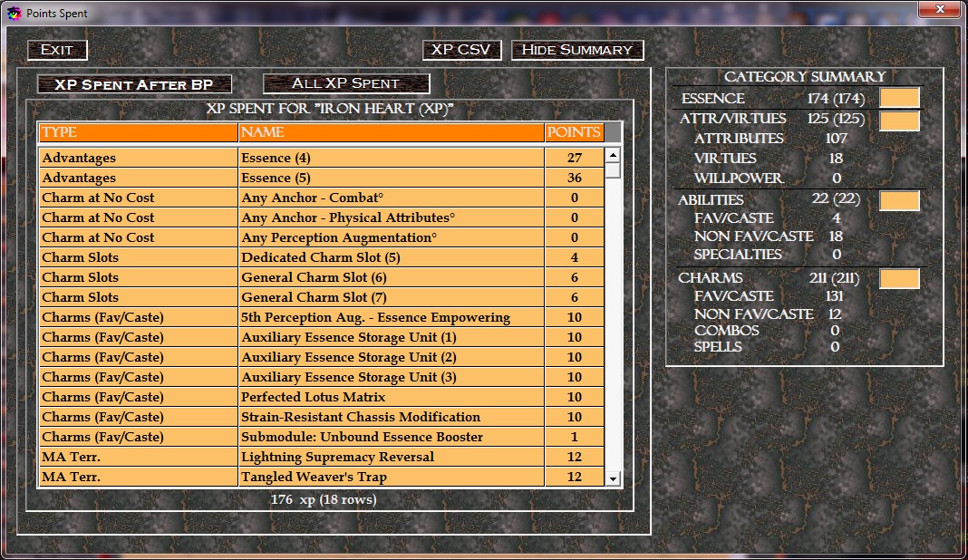
Task: Select Dedicated Charm Slot (5) row
Action: [x=322, y=257]
